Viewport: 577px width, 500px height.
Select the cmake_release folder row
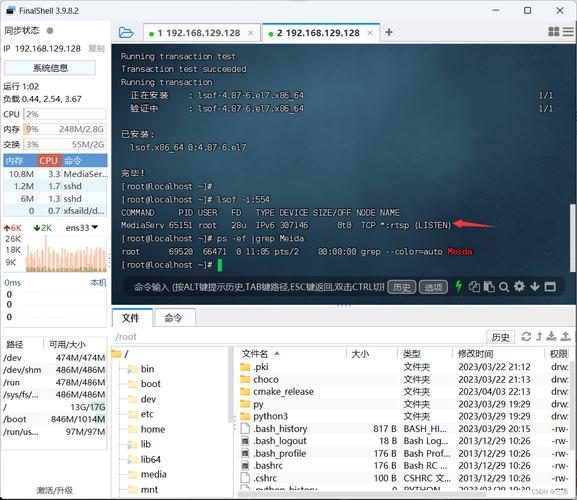pyautogui.click(x=404, y=391)
